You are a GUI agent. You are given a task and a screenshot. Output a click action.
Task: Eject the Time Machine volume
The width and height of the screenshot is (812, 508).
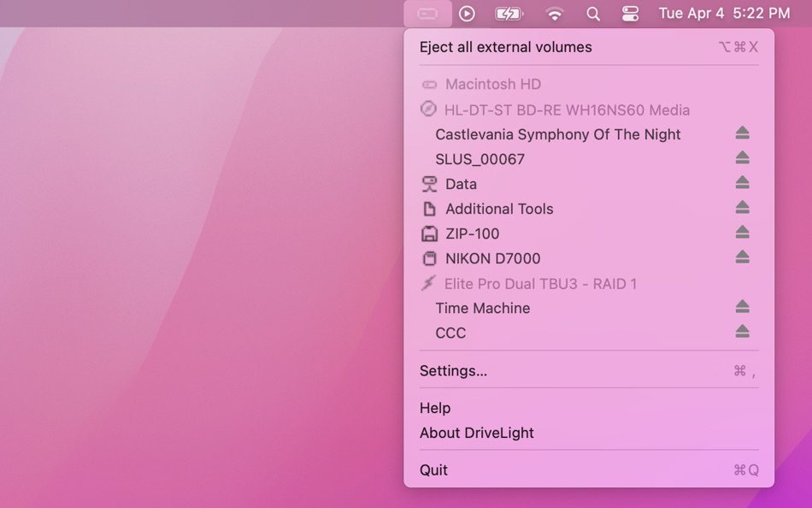(742, 307)
